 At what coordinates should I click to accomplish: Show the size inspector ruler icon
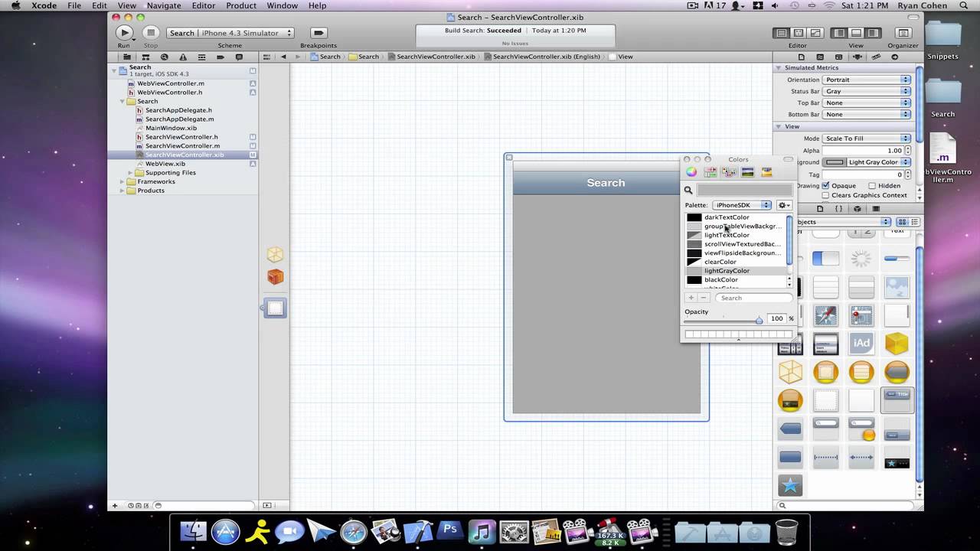coord(877,57)
